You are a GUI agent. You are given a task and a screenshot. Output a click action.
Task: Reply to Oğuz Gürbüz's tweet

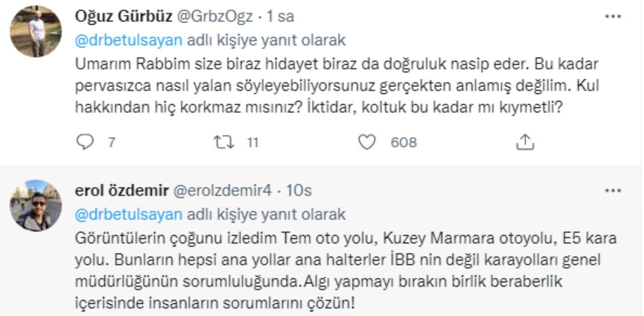pos(85,143)
